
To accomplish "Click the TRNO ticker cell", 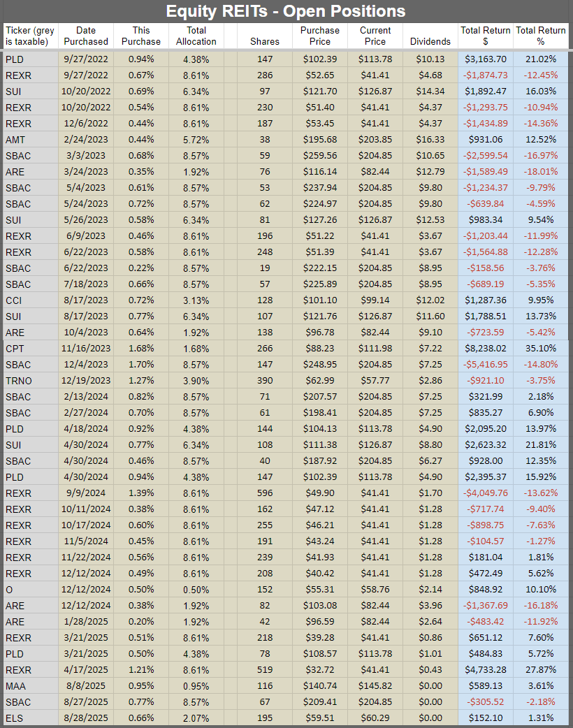I will [31, 381].
